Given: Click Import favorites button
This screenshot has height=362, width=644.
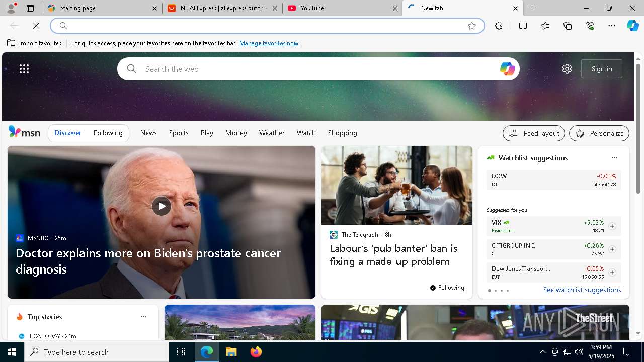Looking at the screenshot, I should [34, 43].
